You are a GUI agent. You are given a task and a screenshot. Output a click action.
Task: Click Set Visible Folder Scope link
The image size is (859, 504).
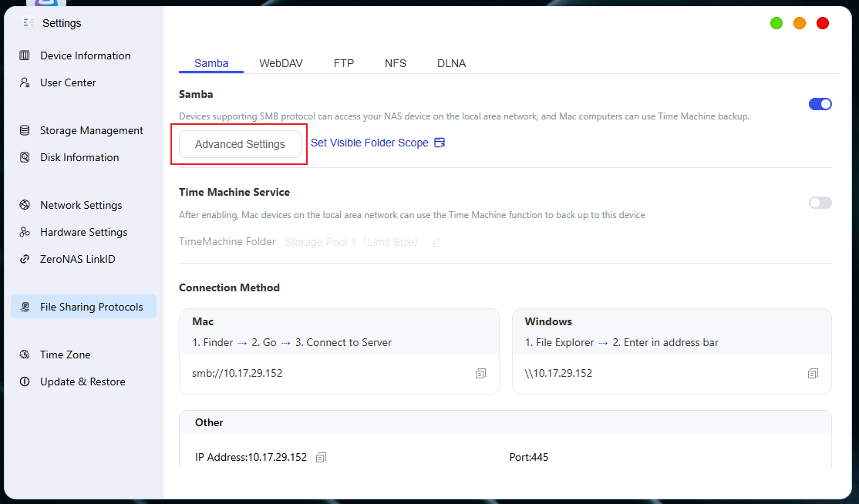tap(370, 143)
